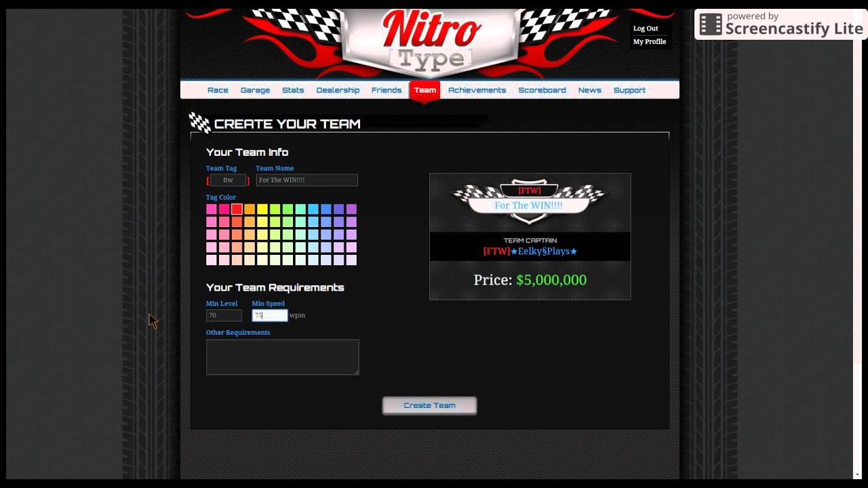Viewport: 868px width, 488px height.
Task: Visit the Dealership page
Action: pos(338,90)
